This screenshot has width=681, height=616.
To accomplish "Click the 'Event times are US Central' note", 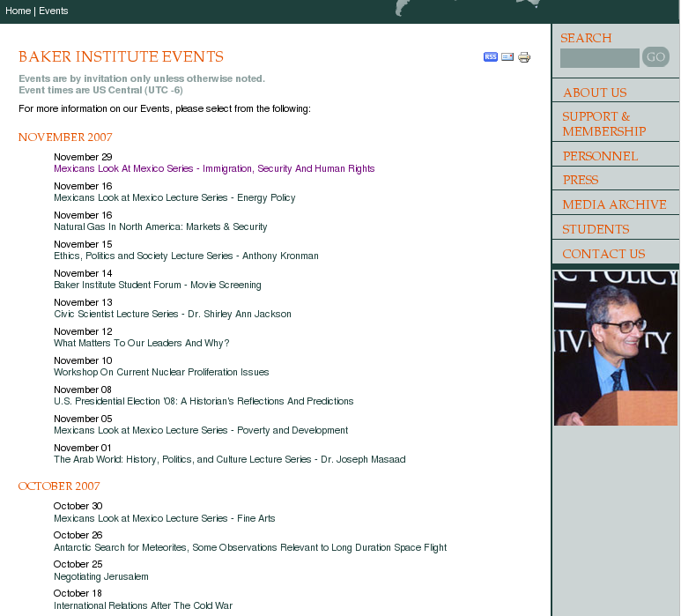I will [x=100, y=91].
